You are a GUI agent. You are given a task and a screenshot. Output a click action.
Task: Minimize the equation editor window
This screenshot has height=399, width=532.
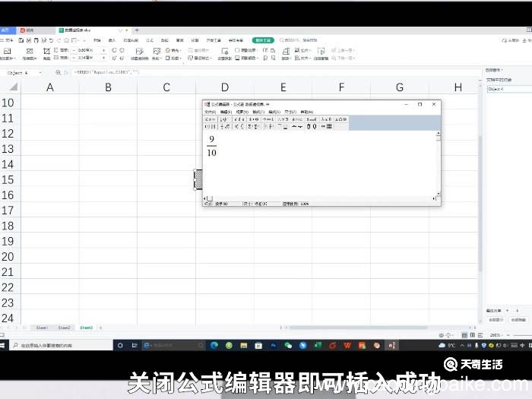(406, 104)
